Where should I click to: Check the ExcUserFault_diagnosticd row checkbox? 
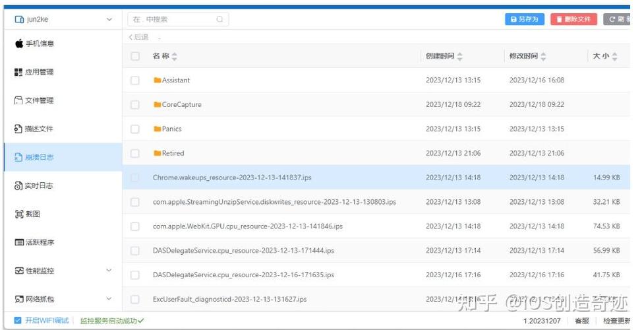pyautogui.click(x=135, y=299)
